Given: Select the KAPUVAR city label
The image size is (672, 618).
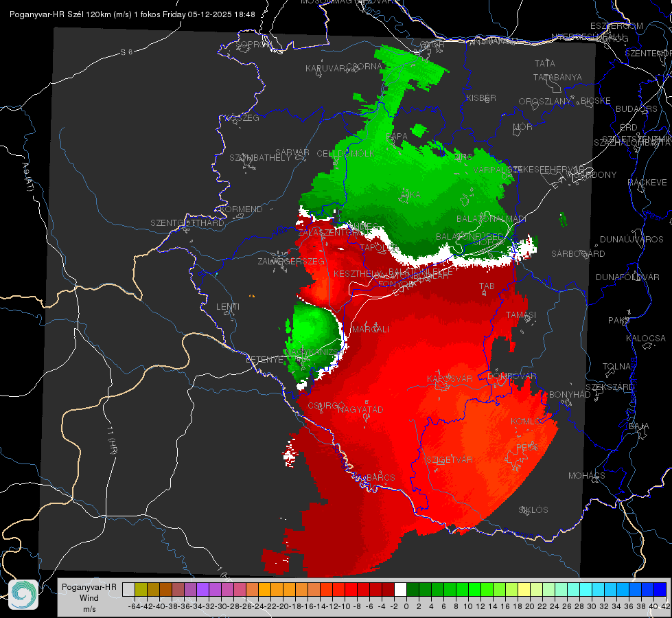Looking at the screenshot, I should [325, 69].
